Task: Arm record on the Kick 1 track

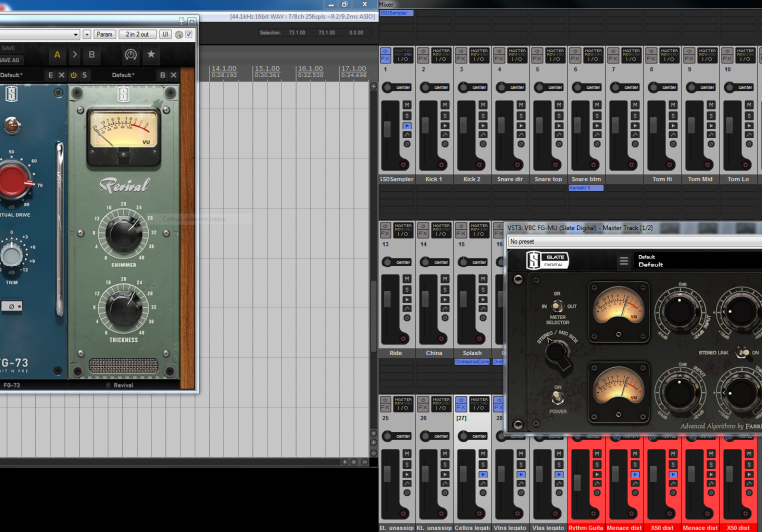Action: coord(441,165)
